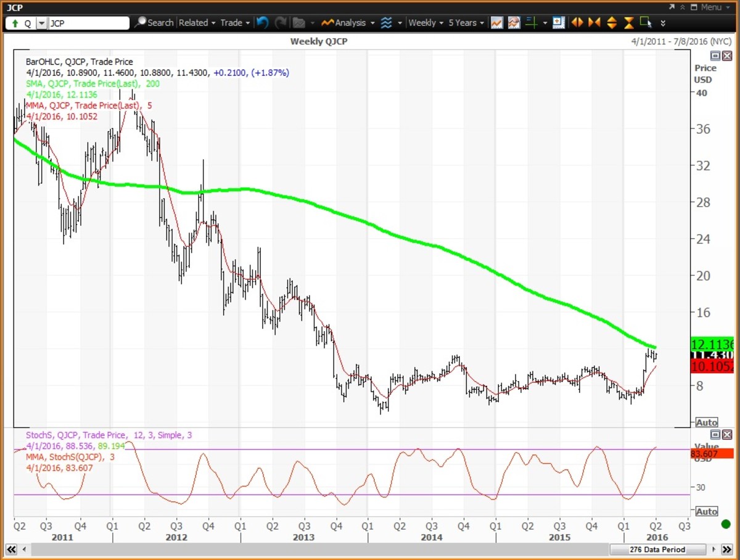
Task: Open the Menu in the title bar
Action: pyautogui.click(x=710, y=7)
